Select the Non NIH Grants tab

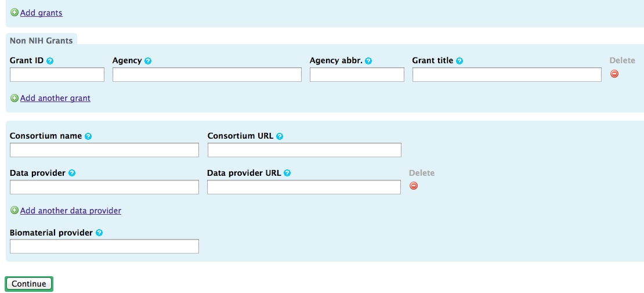tap(41, 41)
